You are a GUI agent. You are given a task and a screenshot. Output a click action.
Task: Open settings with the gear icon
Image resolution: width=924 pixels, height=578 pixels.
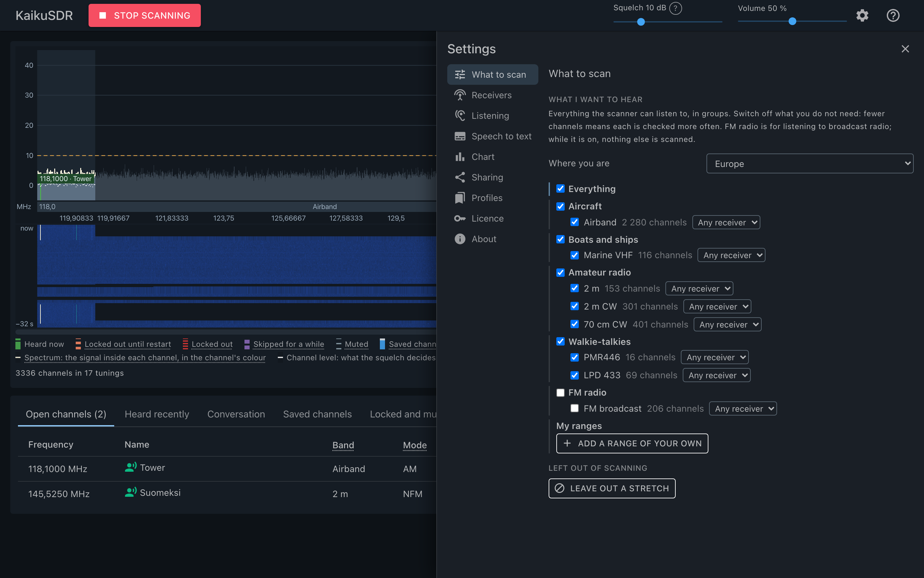(862, 15)
